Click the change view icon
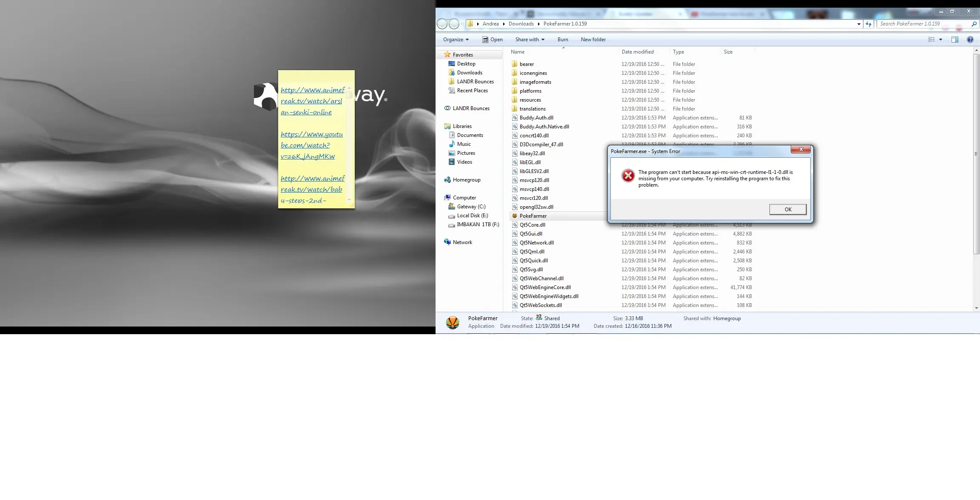Image resolution: width=980 pixels, height=500 pixels. coord(931,40)
